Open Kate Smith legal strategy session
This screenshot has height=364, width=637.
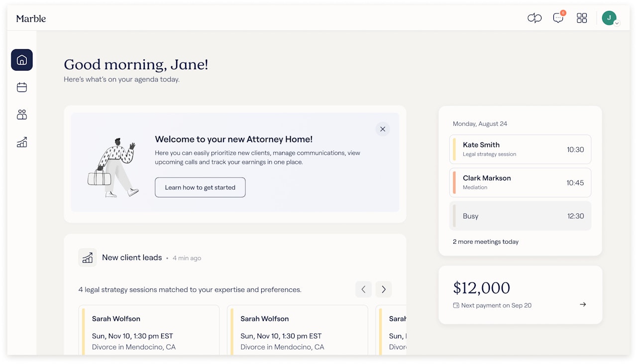[x=520, y=149]
